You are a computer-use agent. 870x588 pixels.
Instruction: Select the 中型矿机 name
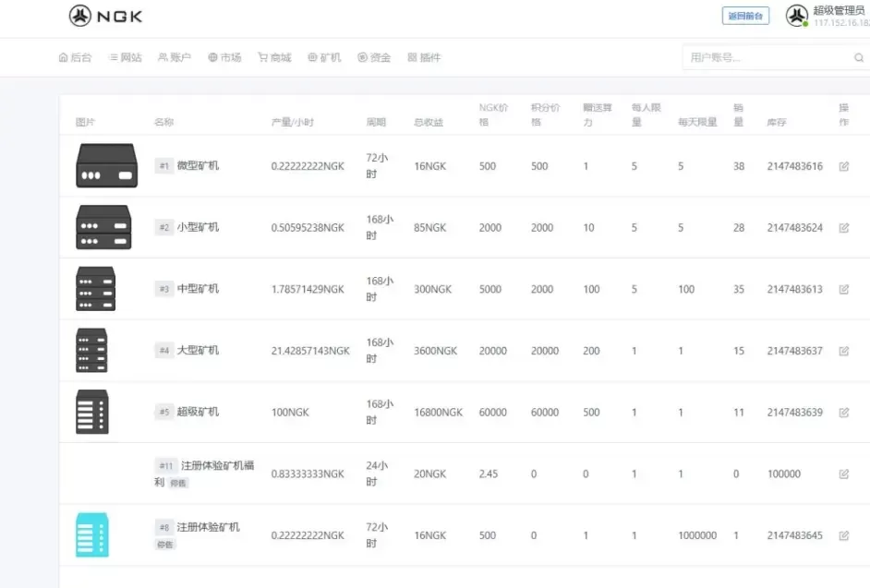click(x=198, y=288)
